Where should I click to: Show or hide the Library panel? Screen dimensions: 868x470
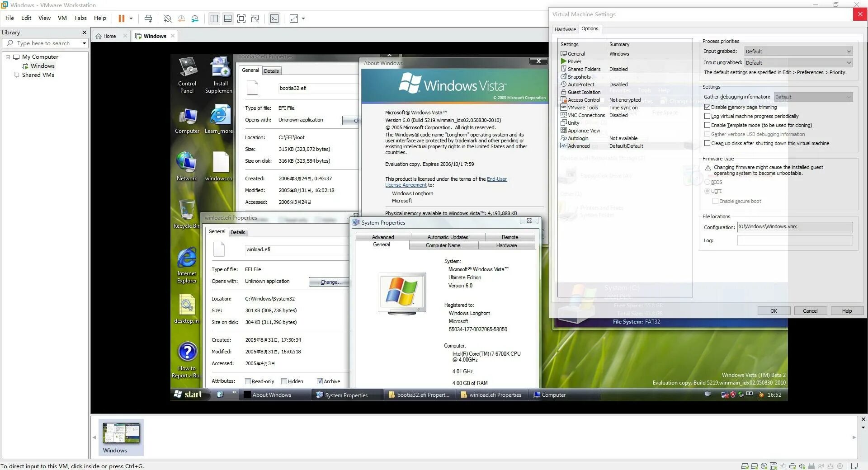[214, 19]
